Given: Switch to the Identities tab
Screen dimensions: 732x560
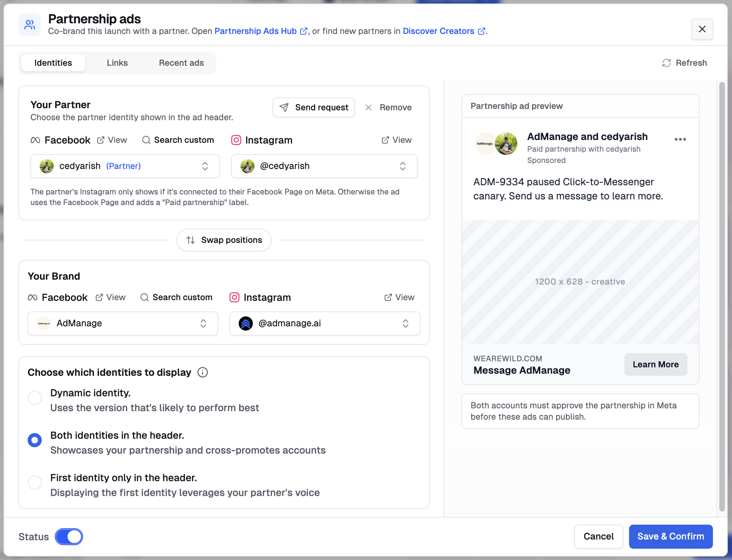Looking at the screenshot, I should (x=53, y=63).
